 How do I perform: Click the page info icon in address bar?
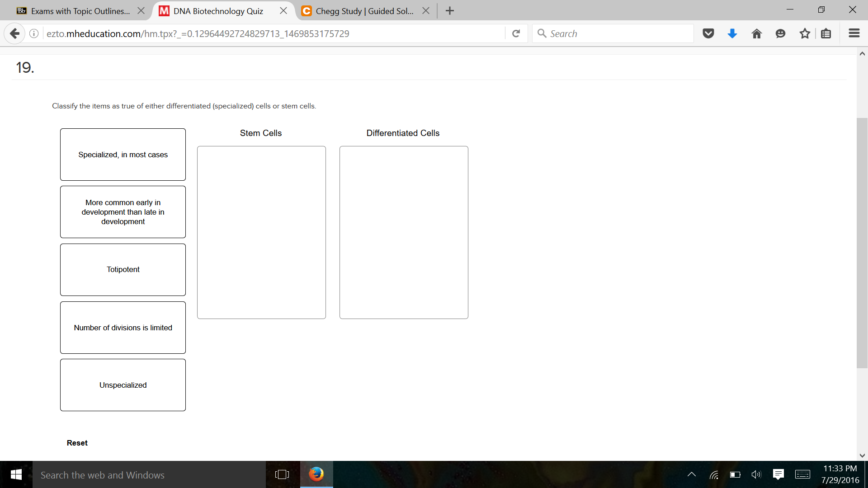33,33
